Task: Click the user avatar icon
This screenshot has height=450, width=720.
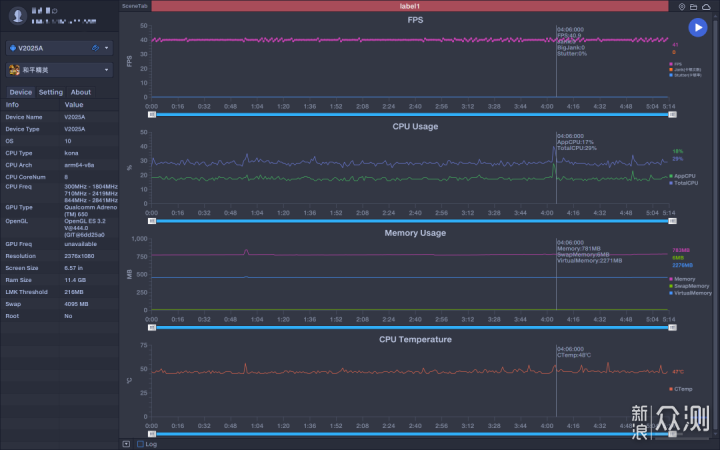Action: pos(18,16)
